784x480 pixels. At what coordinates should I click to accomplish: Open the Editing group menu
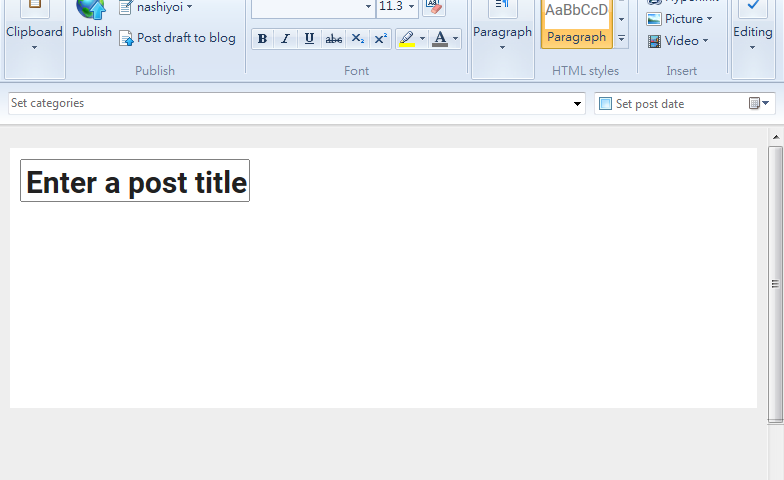(752, 38)
